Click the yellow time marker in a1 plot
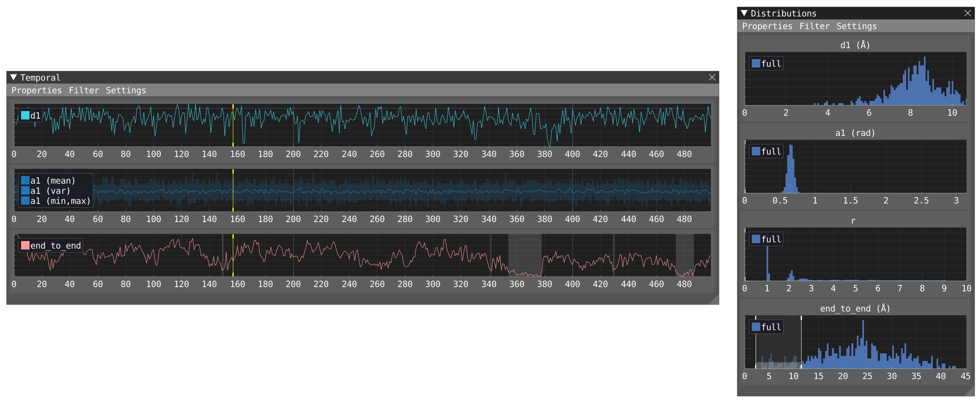The height and width of the screenshot is (404, 980). tap(233, 190)
